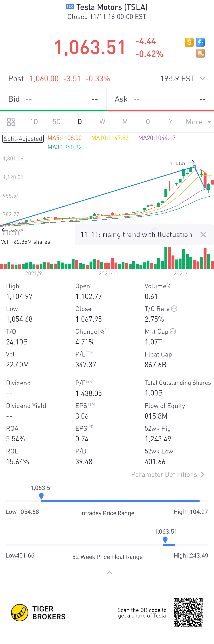This screenshot has height=644, width=214.
Task: Open the More timeframe dropdown
Action: point(198,122)
